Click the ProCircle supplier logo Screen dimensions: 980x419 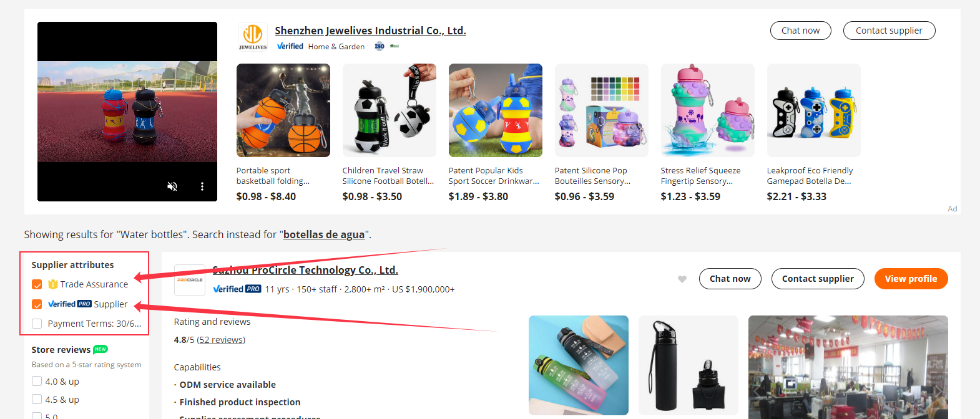coord(190,280)
